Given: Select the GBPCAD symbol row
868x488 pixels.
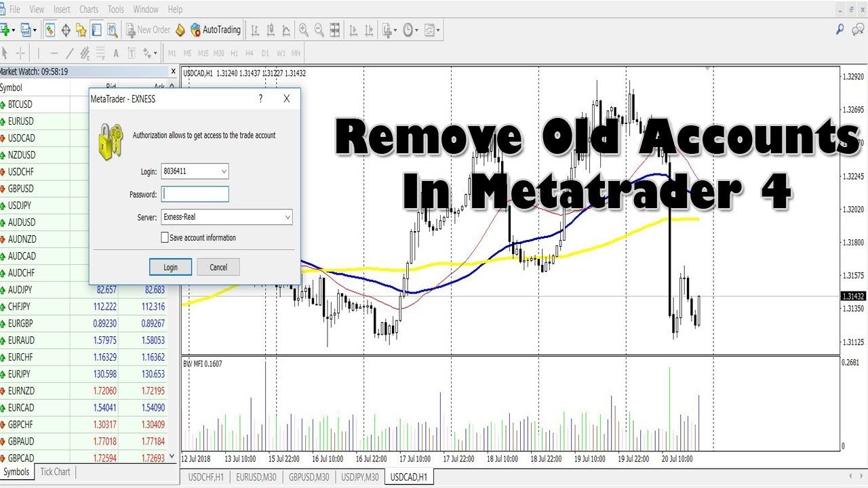Looking at the screenshot, I should pyautogui.click(x=83, y=458).
